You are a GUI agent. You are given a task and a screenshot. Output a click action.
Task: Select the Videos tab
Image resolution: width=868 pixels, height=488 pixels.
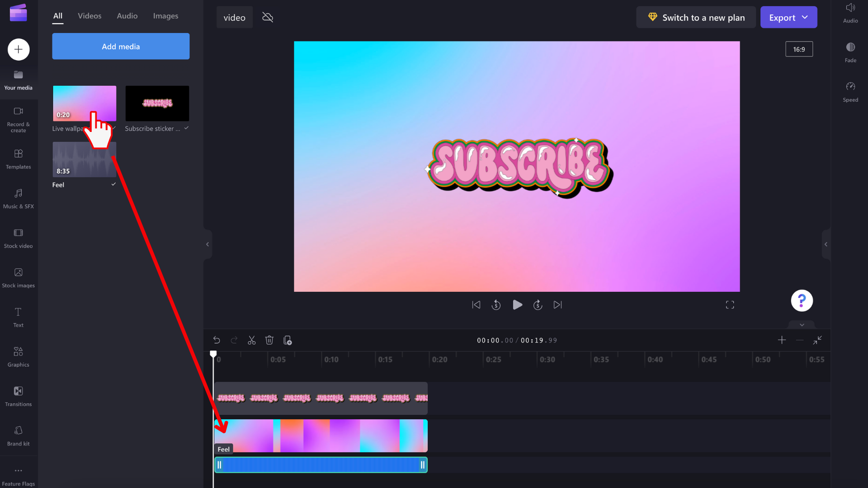[x=90, y=15]
